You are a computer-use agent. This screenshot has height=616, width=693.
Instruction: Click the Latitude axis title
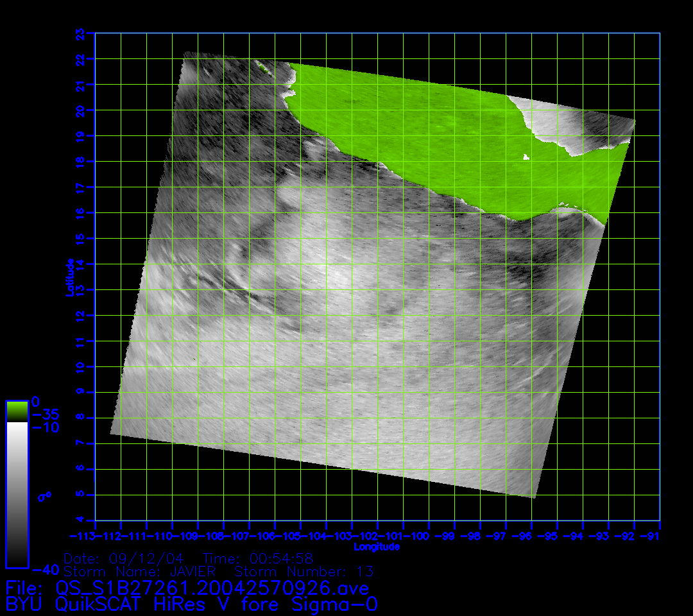tap(70, 277)
